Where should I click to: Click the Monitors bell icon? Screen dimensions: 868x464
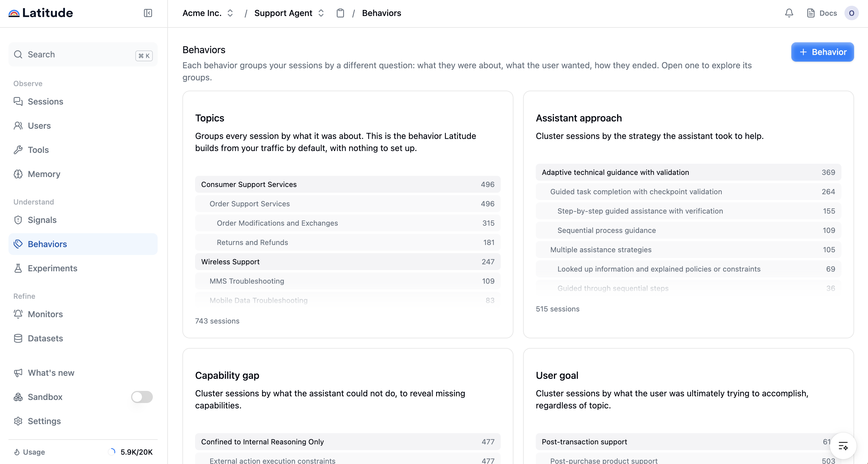coord(18,314)
